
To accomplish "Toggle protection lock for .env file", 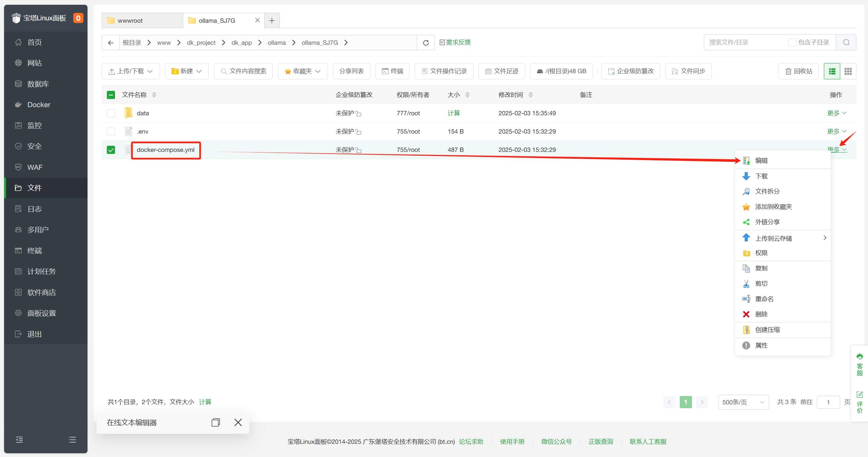I will point(359,132).
